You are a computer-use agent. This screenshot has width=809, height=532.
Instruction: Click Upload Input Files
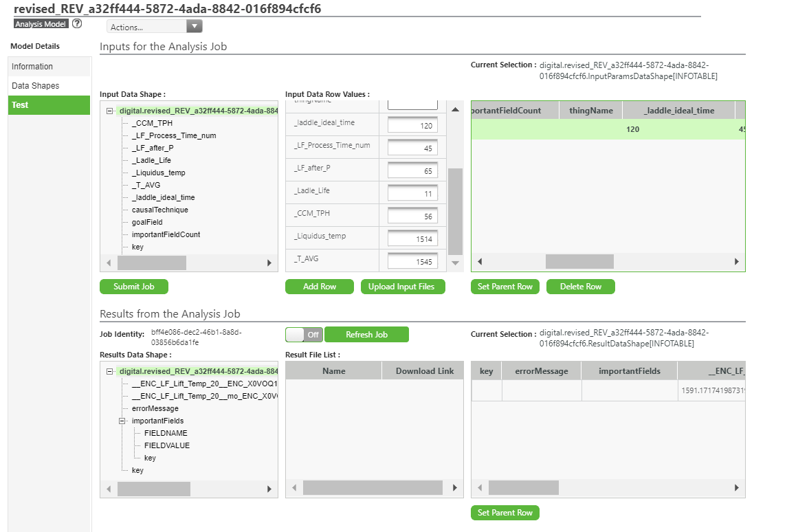click(403, 287)
